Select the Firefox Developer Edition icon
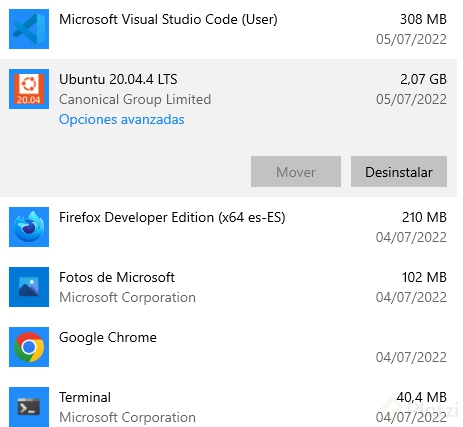The width and height of the screenshot is (463, 427). tap(29, 227)
